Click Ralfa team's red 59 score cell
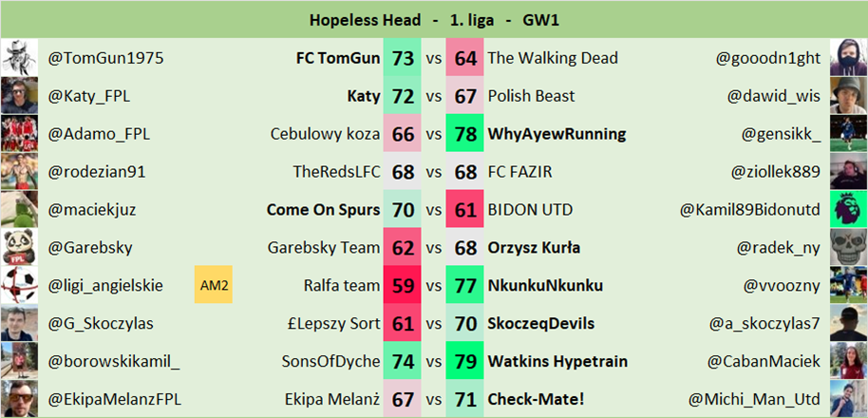This screenshot has height=418, width=868. pos(404,285)
